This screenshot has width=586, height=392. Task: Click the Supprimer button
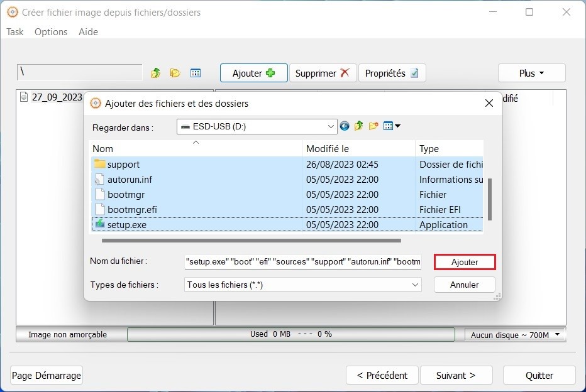[x=323, y=73]
